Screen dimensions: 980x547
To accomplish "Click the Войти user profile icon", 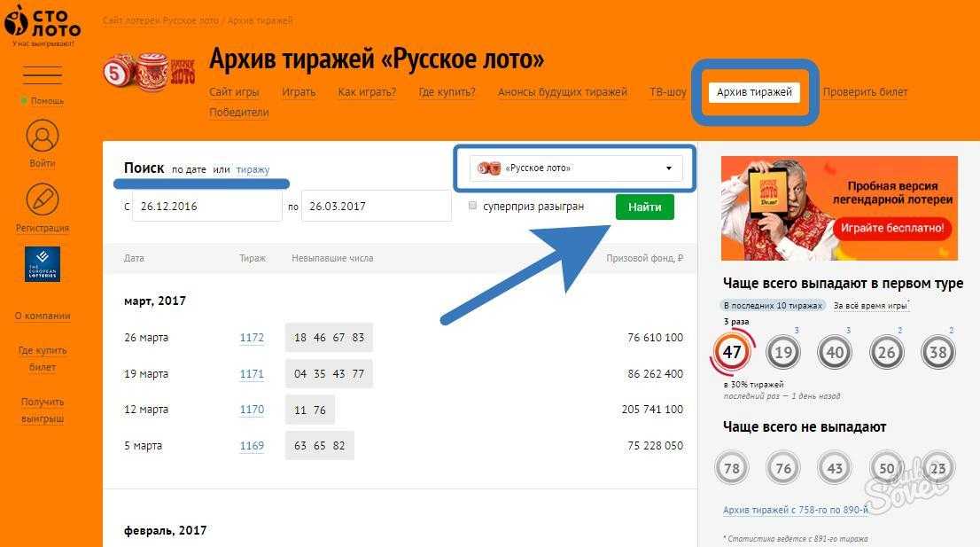I will [x=43, y=137].
